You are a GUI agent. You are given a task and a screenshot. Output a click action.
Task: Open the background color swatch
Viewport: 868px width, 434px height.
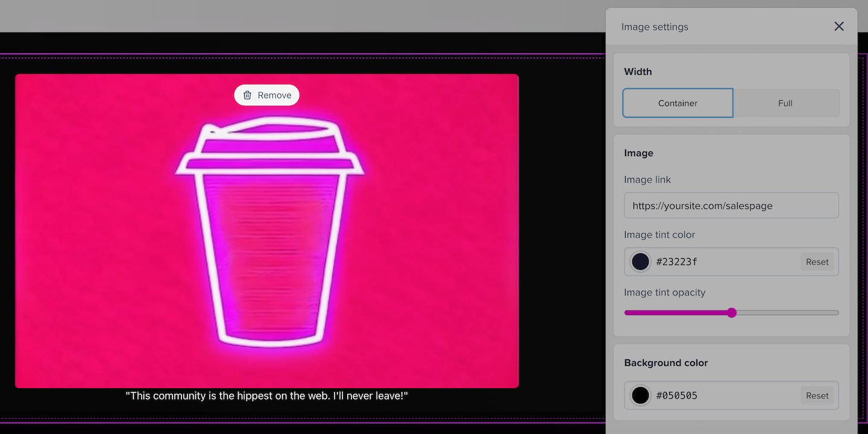coord(640,395)
